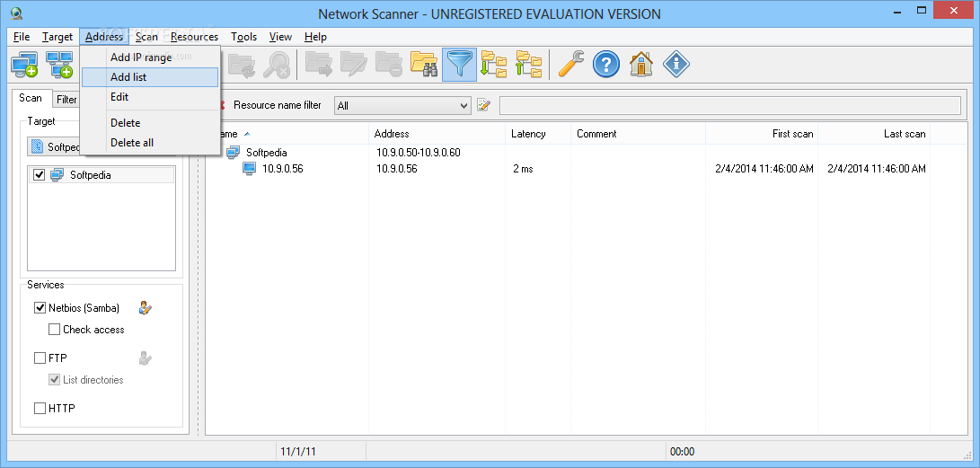Enable the Check access checkbox
The image size is (980, 468).
[55, 330]
